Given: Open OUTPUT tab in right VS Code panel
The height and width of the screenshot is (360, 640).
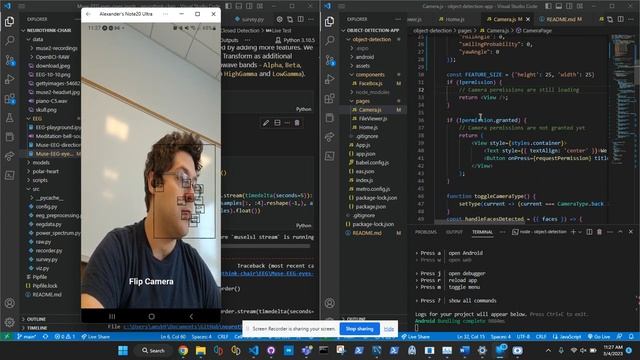Looking at the screenshot, I should [x=454, y=232].
